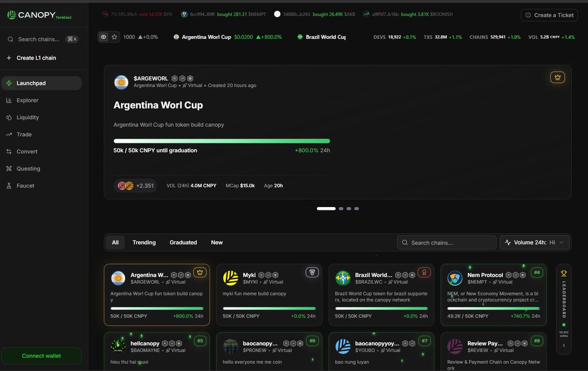
Task: Click the crown badge on featured card
Action: (557, 77)
